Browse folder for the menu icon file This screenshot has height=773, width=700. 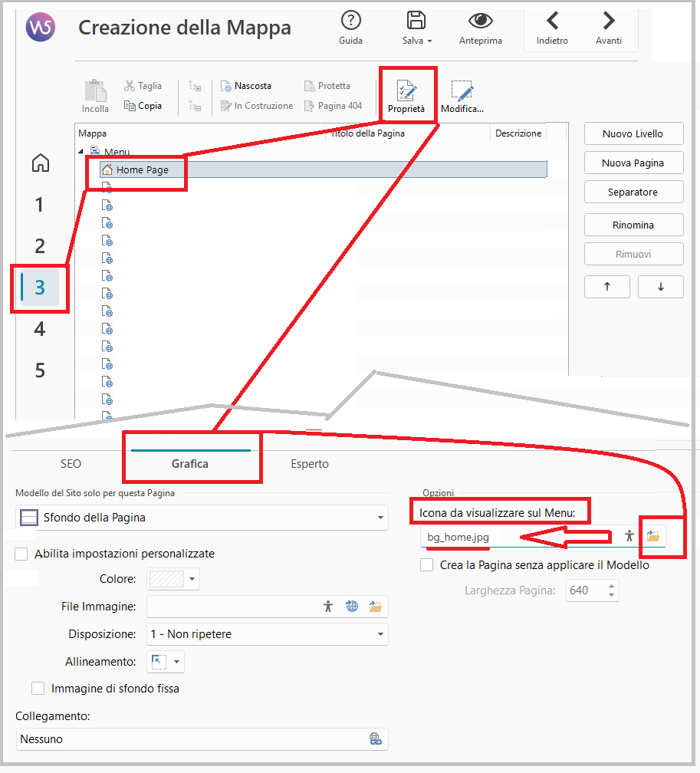(652, 537)
